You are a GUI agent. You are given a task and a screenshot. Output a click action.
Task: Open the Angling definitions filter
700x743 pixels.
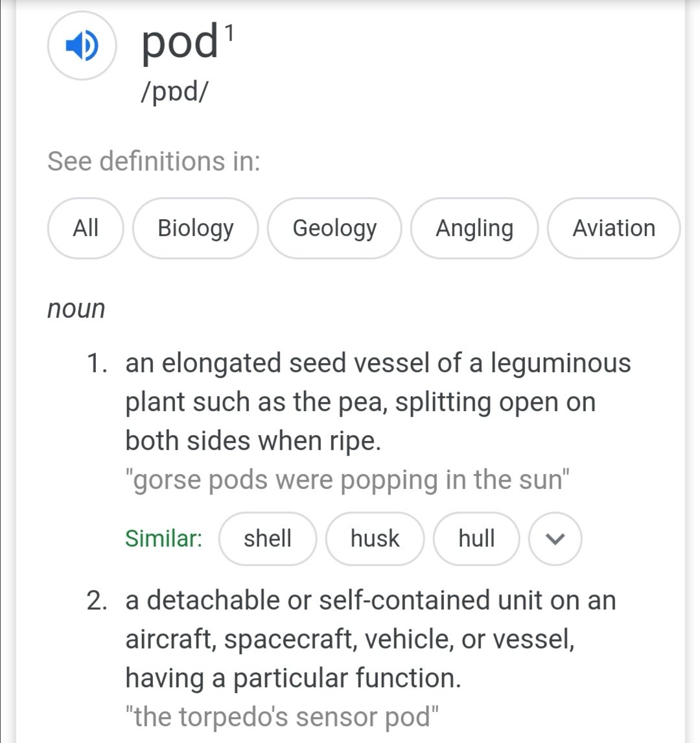(x=474, y=228)
